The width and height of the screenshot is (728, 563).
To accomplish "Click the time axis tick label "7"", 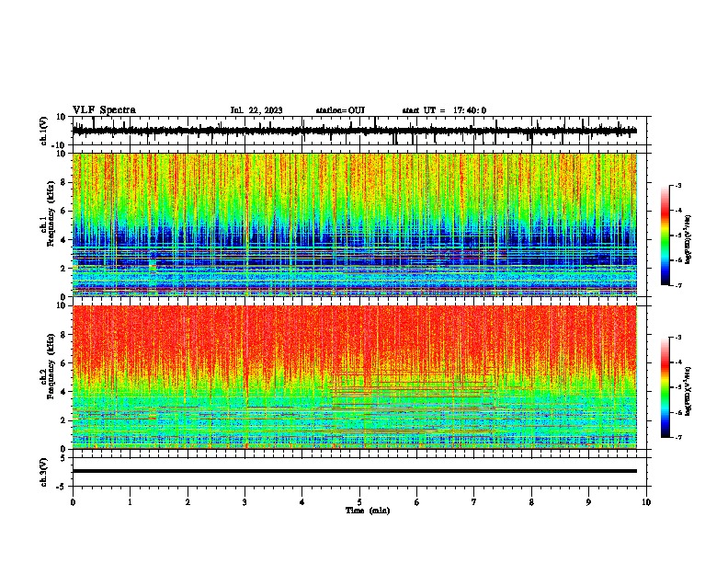I will (474, 502).
